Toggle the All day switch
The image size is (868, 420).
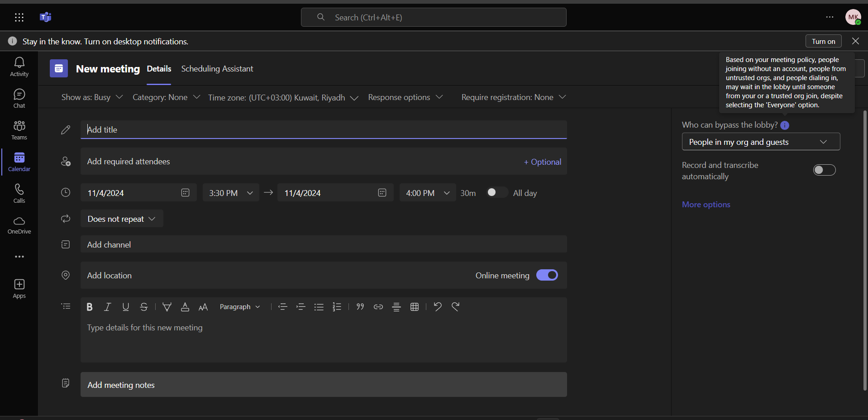point(496,193)
